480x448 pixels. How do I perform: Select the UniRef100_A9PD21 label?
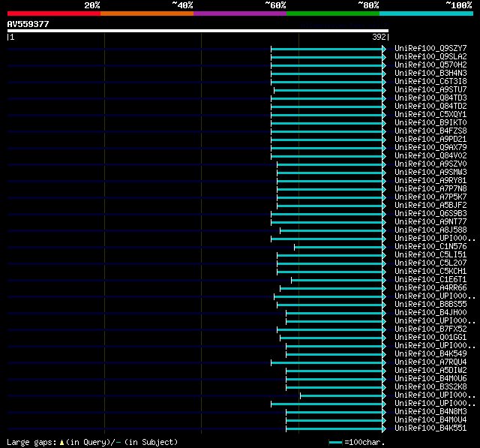coord(430,140)
